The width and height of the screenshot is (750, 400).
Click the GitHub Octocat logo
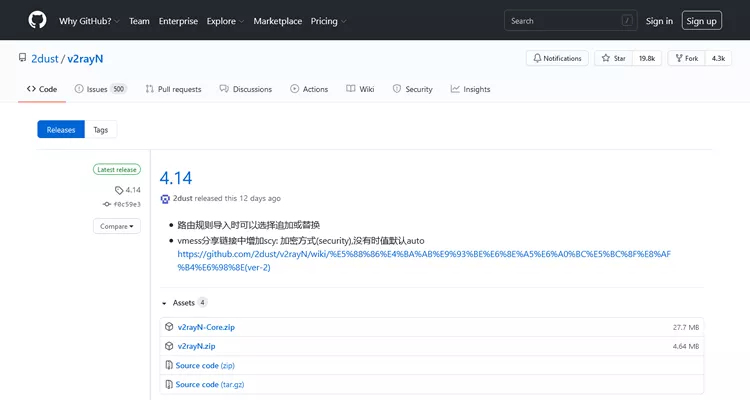[37, 20]
